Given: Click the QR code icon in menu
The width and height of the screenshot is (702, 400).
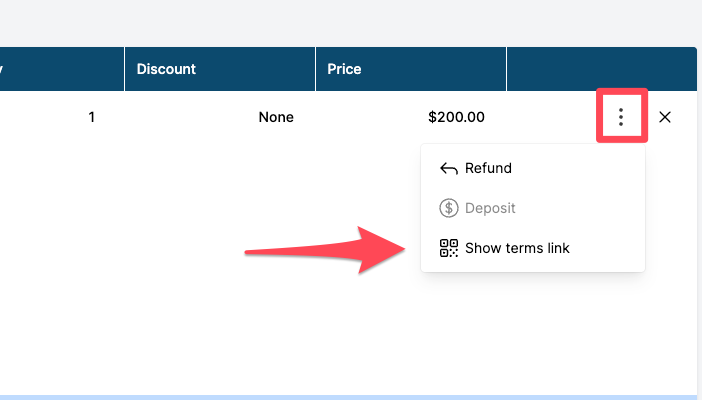Looking at the screenshot, I should click(x=449, y=248).
